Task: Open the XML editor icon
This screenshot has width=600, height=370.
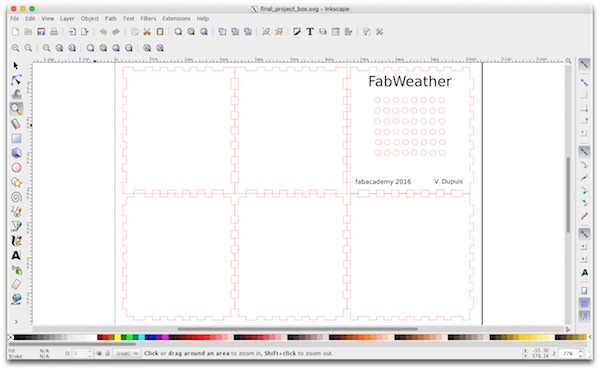Action: pos(336,32)
